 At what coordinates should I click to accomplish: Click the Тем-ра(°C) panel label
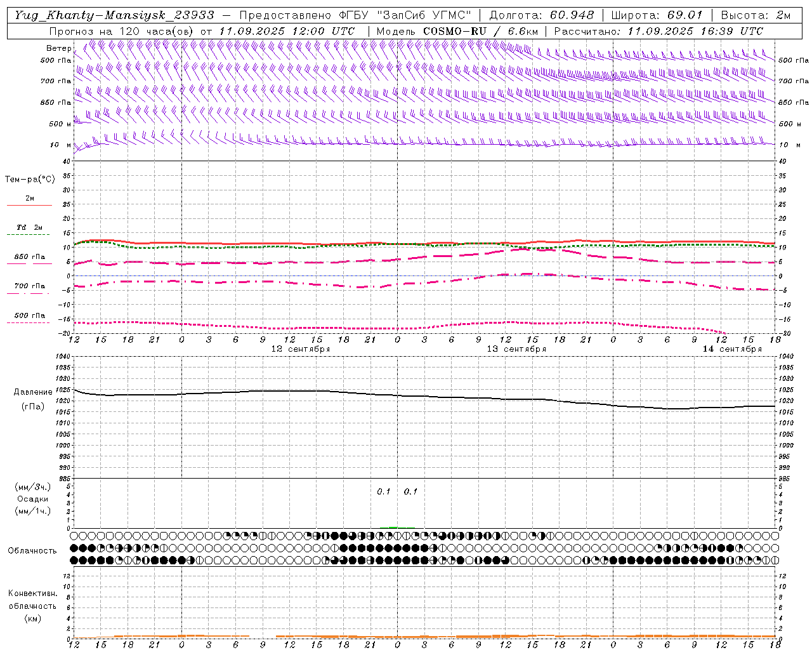click(30, 180)
